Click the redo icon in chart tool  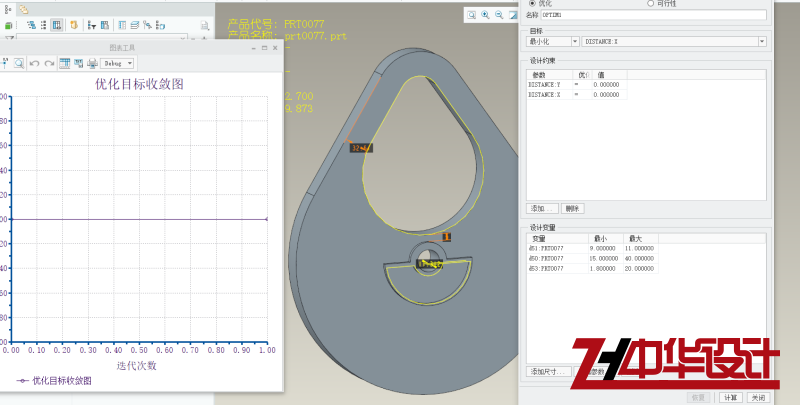pyautogui.click(x=48, y=63)
